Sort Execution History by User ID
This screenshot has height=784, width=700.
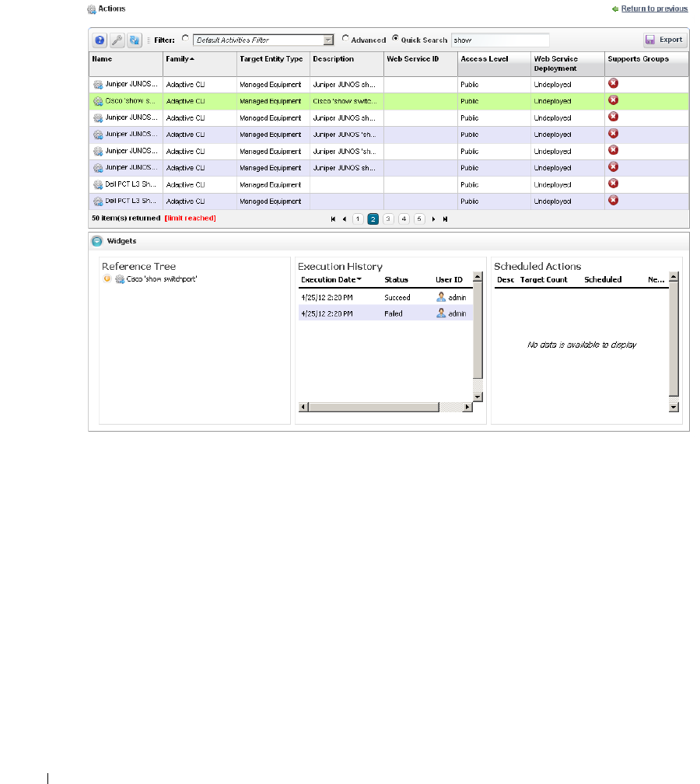click(x=449, y=280)
